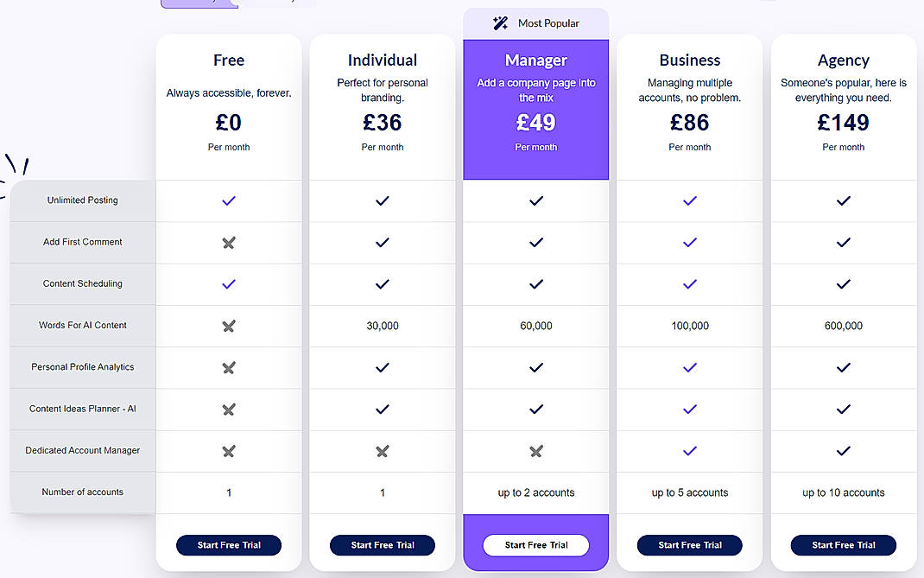Viewport: 924px width, 578px height.
Task: Click the billing period switcher at top left
Action: tap(199, 3)
